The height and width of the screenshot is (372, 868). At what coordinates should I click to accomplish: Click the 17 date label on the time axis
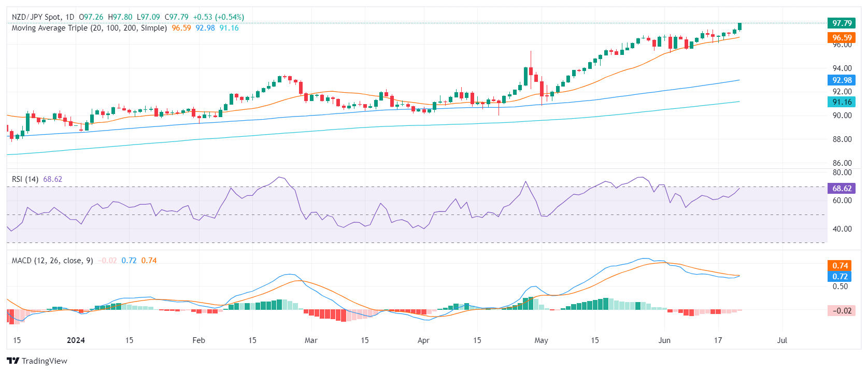(718, 340)
